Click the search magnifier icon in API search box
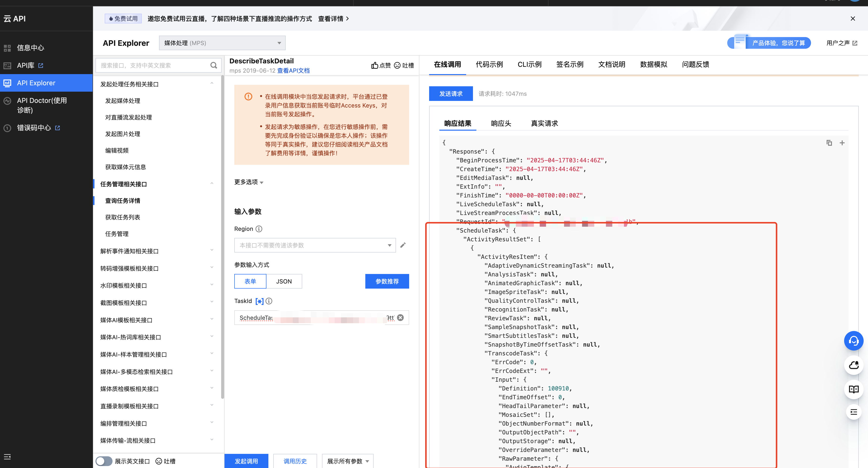 pyautogui.click(x=214, y=65)
